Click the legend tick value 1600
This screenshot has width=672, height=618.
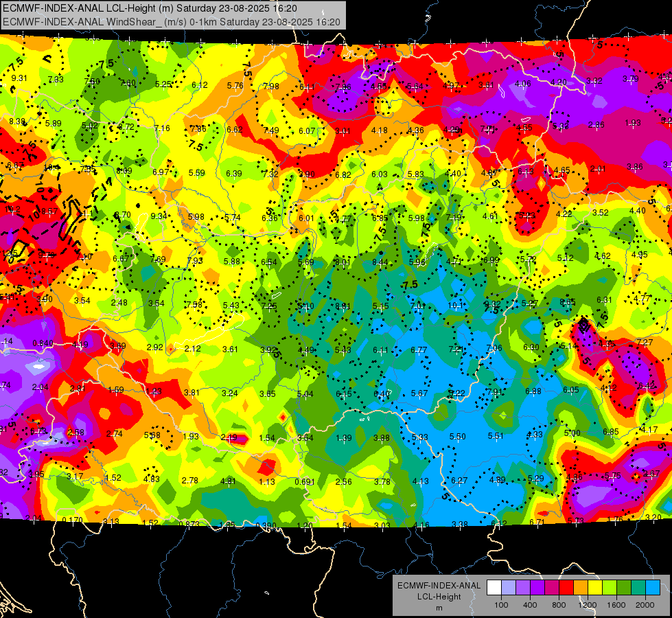click(x=616, y=605)
